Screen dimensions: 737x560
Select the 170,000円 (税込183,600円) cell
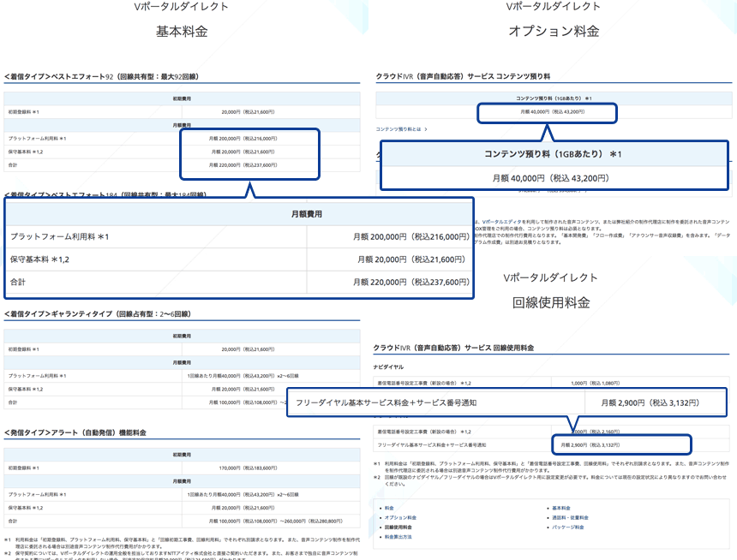point(248,468)
